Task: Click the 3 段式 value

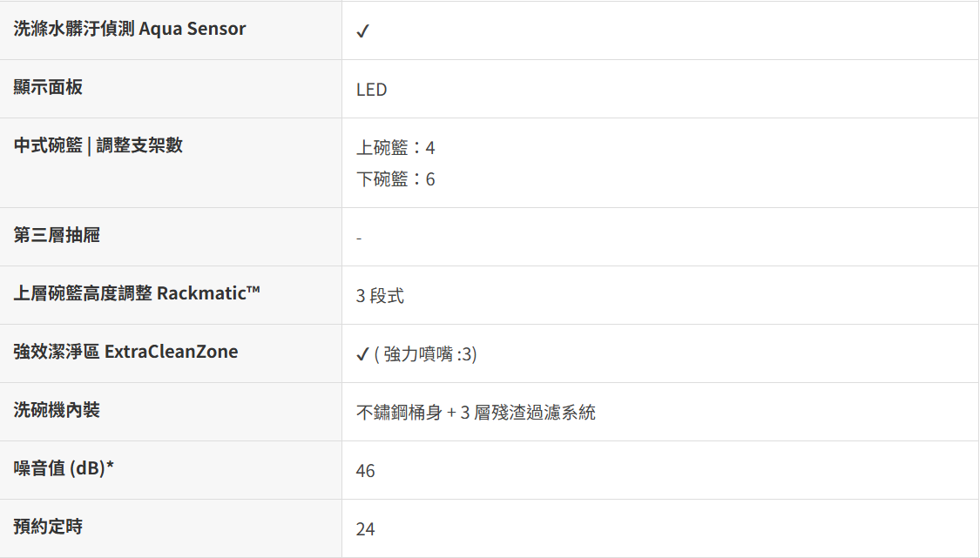Action: (x=380, y=296)
